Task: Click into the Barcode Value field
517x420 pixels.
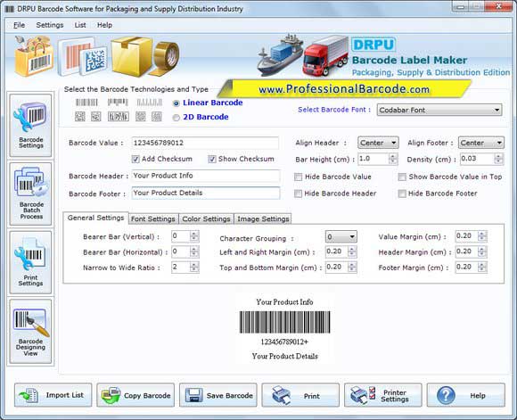Action: pyautogui.click(x=205, y=143)
